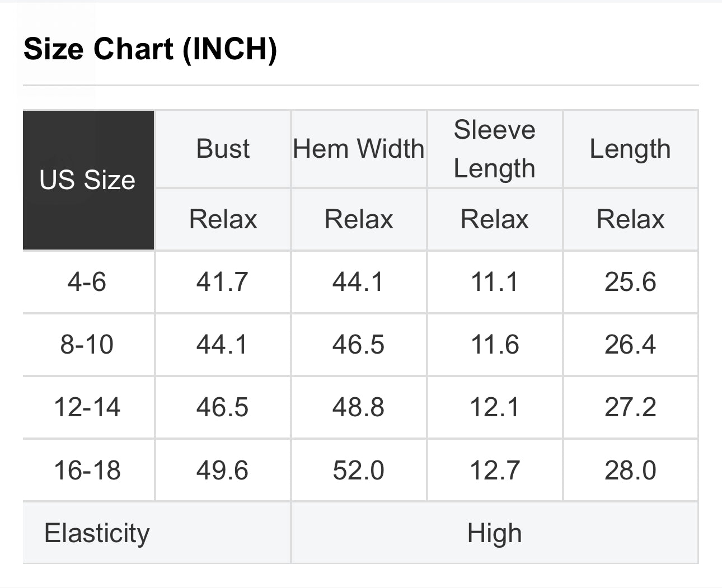
Task: Choose the 16-18 size row label
Action: coord(87,470)
